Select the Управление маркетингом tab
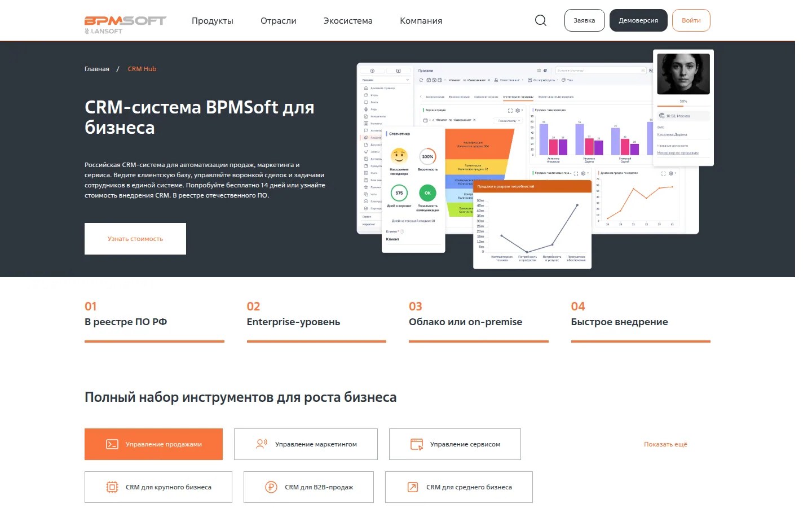812x508 pixels. (x=306, y=444)
